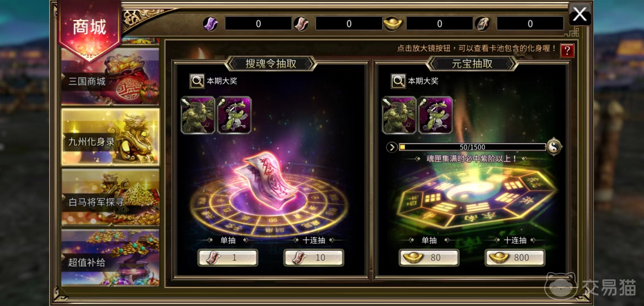Select the 九州化身录 tab

[x=110, y=137]
